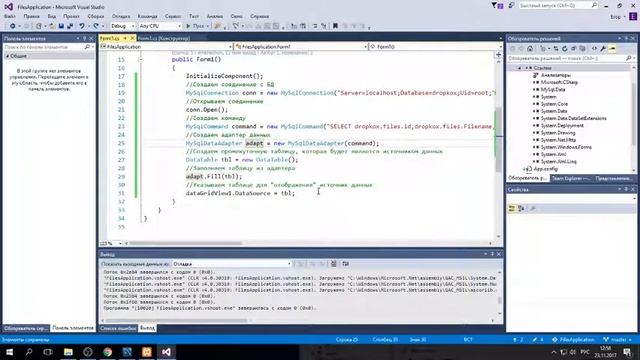Start debugging with the green Play button
The image size is (640, 360).
(188, 26)
